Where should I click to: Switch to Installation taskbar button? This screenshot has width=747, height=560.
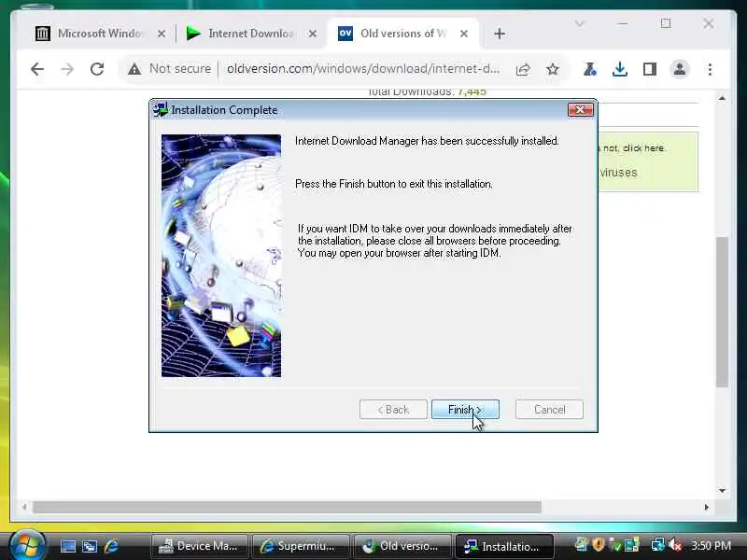click(504, 546)
